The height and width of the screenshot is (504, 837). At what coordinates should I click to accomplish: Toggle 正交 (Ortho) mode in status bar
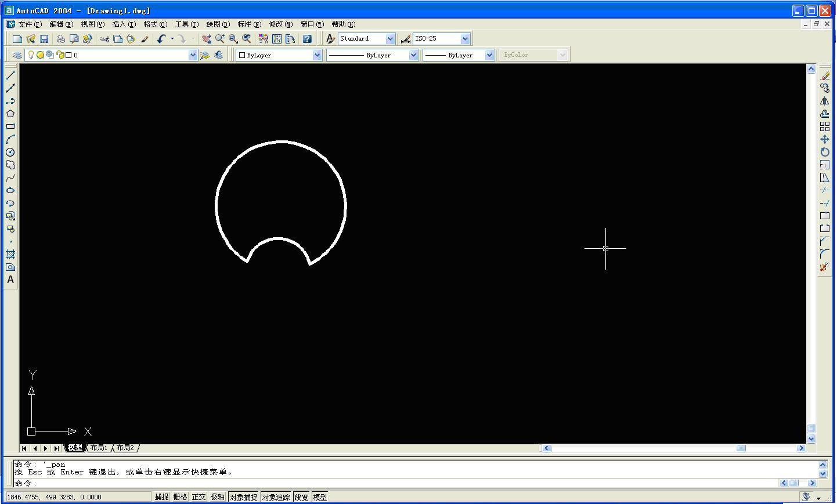pyautogui.click(x=199, y=497)
